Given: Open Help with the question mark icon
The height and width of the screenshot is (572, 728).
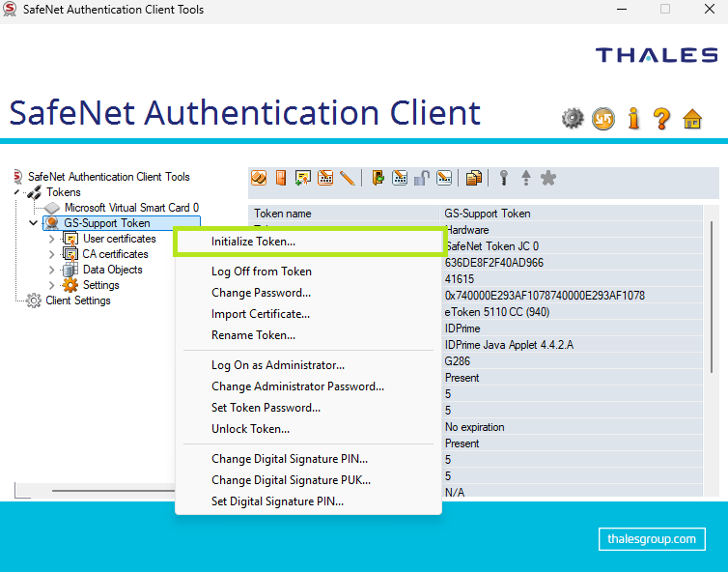Looking at the screenshot, I should [661, 119].
